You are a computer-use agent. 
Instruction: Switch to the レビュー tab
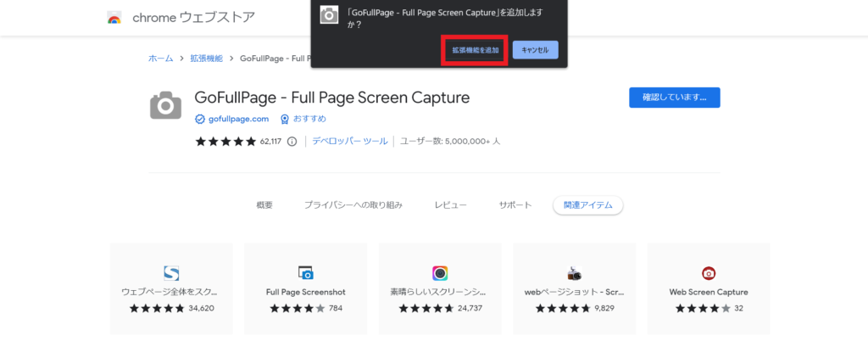tap(451, 205)
